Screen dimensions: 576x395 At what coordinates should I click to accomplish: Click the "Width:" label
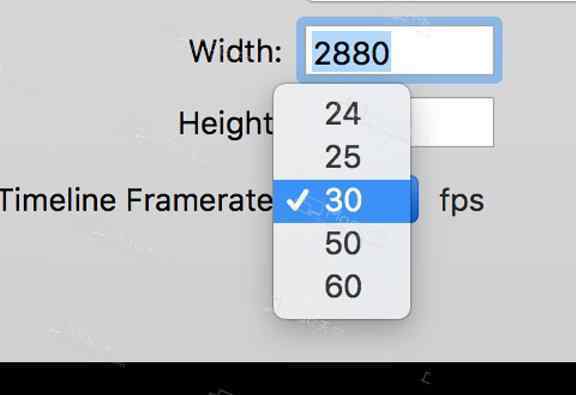pyautogui.click(x=235, y=51)
